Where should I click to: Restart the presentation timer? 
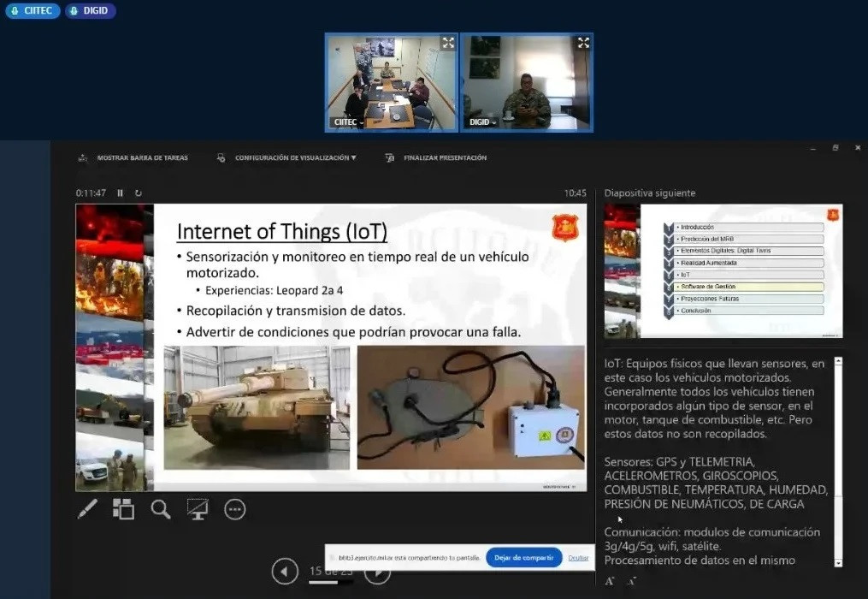(139, 193)
